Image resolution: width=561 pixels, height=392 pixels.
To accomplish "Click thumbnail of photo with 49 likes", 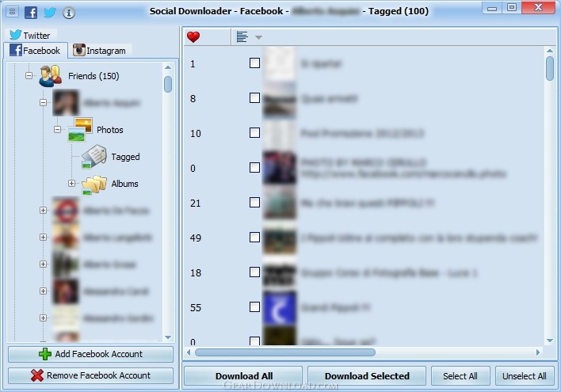I will point(280,238).
